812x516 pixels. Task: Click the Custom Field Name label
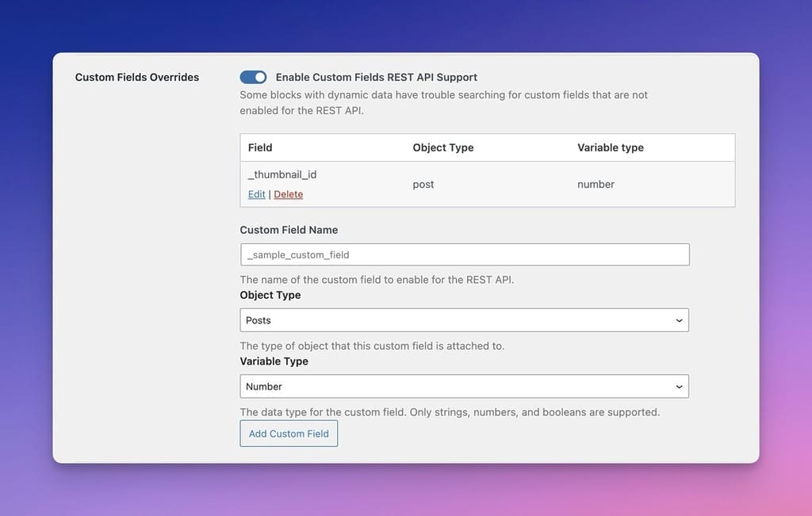coord(289,230)
